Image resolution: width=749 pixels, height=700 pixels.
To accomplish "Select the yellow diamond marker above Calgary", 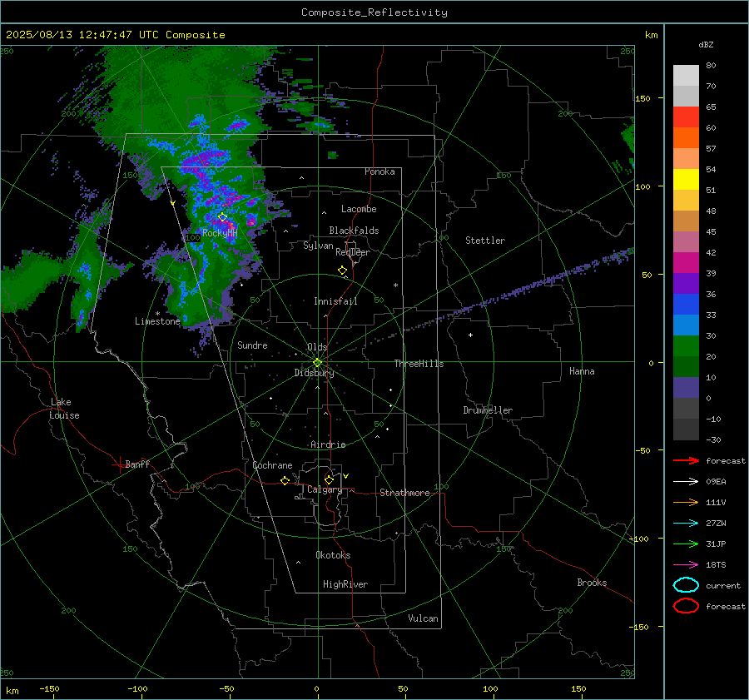I will pos(329,479).
